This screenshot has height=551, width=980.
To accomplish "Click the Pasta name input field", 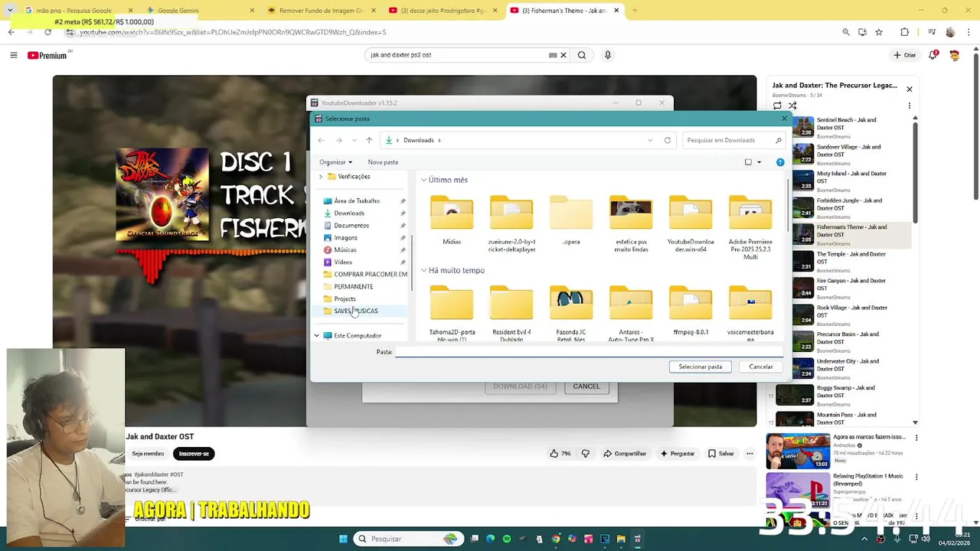I will [588, 352].
